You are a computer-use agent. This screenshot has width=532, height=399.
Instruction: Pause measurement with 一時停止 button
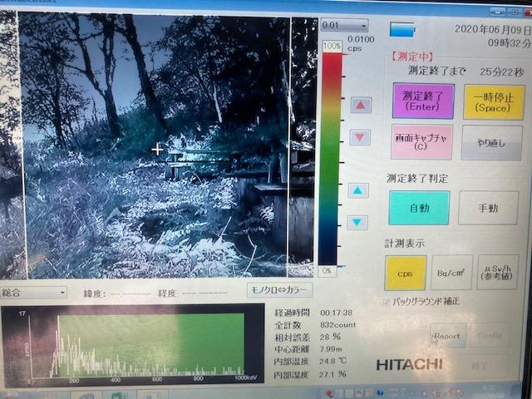pyautogui.click(x=493, y=102)
